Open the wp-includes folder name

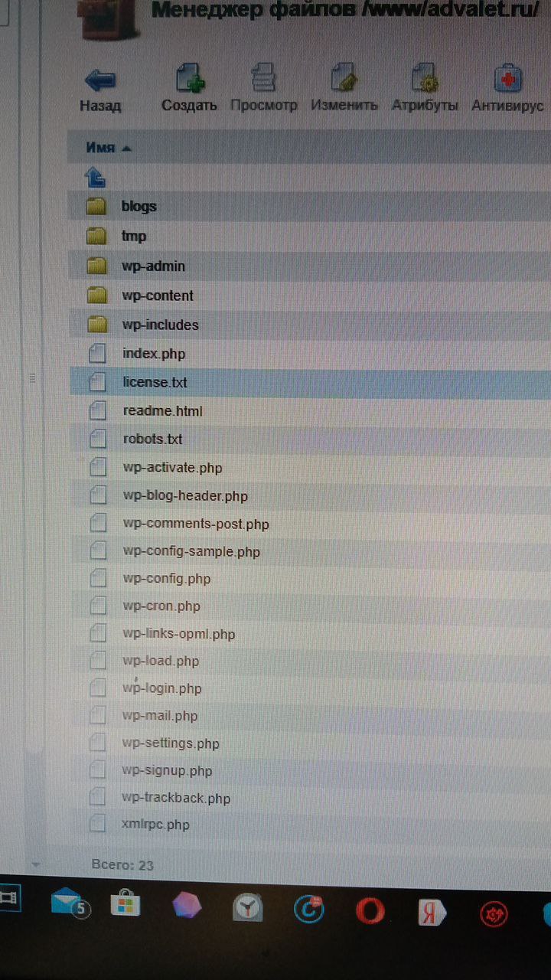coord(161,325)
